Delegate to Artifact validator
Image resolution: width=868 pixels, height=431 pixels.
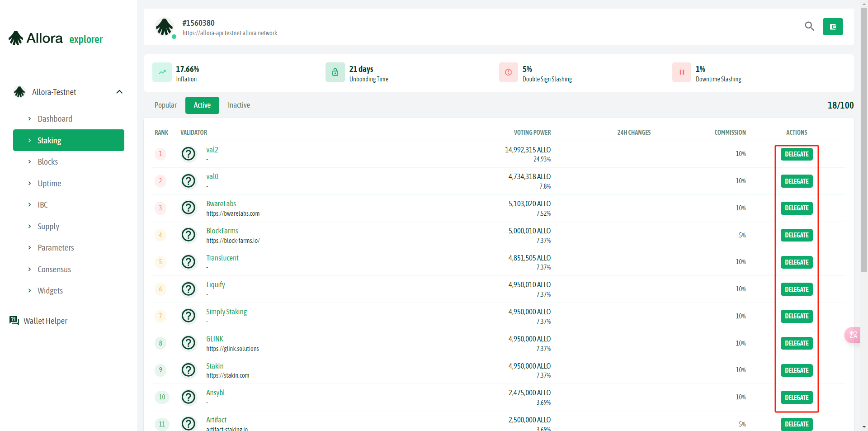click(x=797, y=424)
